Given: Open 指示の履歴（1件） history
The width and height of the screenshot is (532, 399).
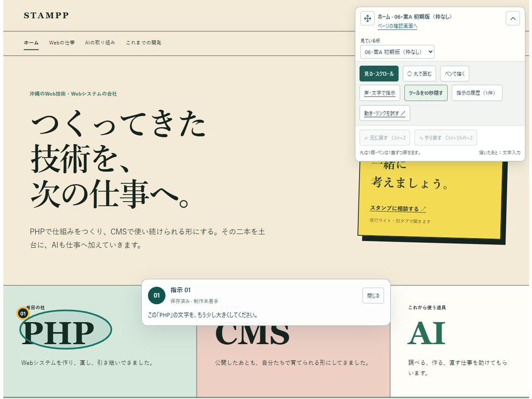Looking at the screenshot, I should [x=477, y=93].
